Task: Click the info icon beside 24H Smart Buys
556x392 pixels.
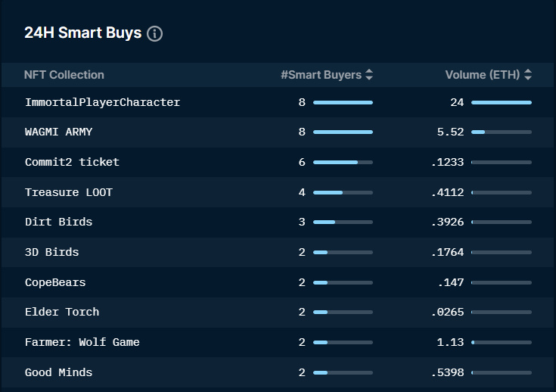Action: coord(154,34)
